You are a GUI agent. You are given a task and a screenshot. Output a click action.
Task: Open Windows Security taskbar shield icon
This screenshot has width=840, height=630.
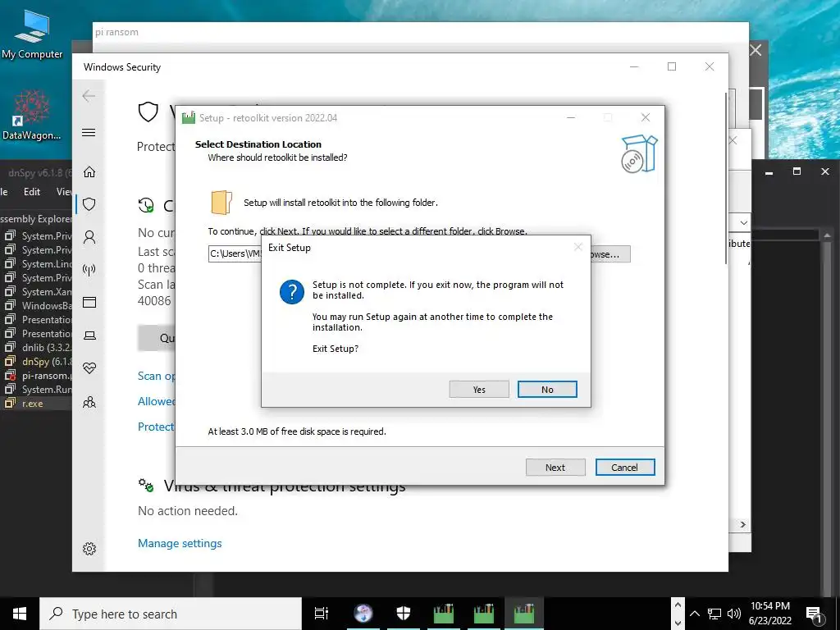404,614
